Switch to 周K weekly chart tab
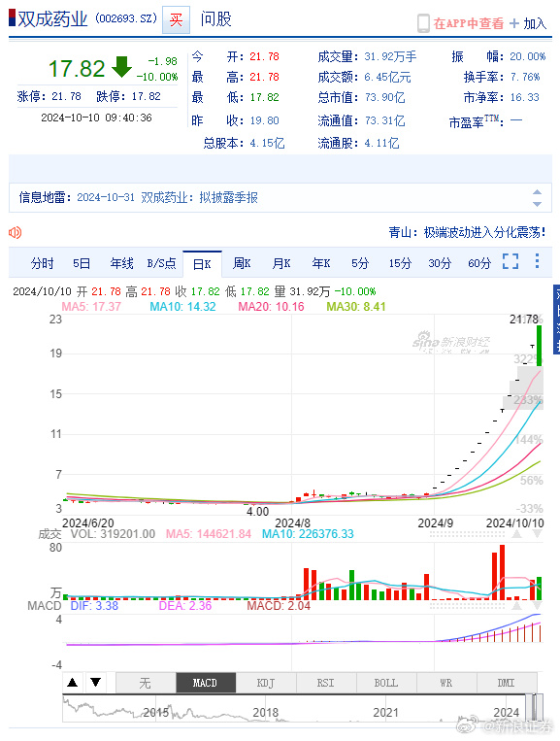This screenshot has width=560, height=741. coord(242,263)
